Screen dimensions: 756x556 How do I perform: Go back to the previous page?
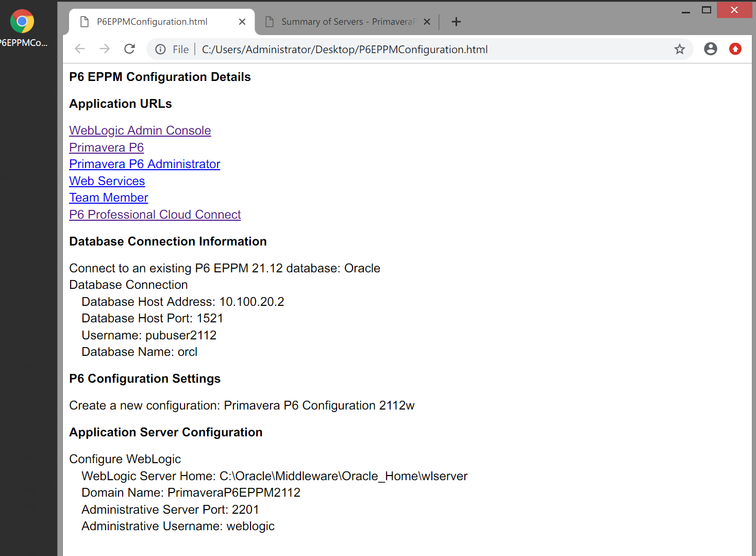[x=80, y=49]
